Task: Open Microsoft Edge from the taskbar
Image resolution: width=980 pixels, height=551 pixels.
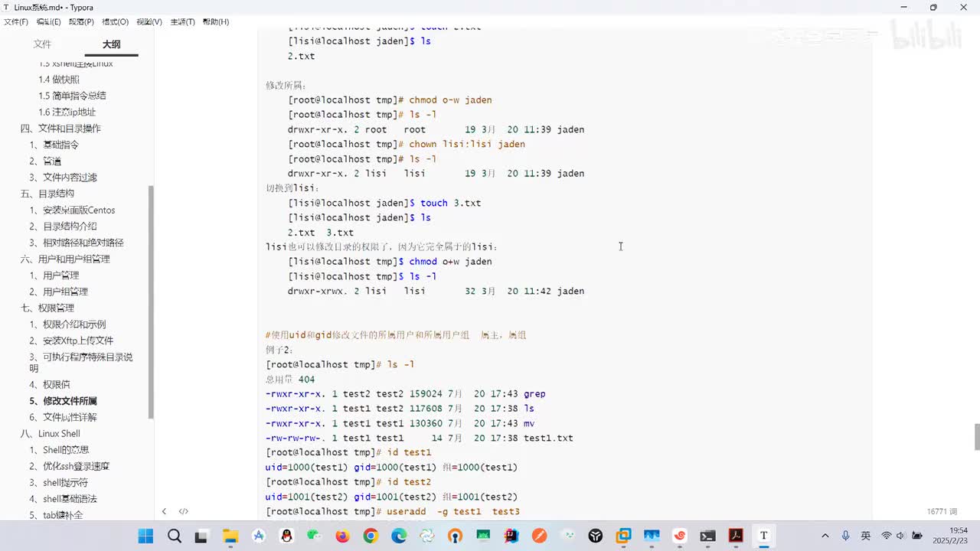Action: 399,536
